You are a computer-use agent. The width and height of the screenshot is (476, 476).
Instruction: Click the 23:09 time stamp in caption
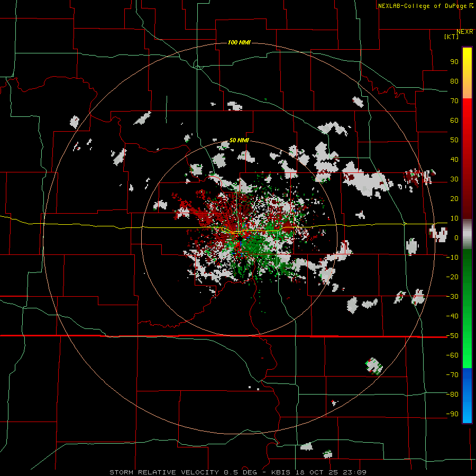(354, 472)
